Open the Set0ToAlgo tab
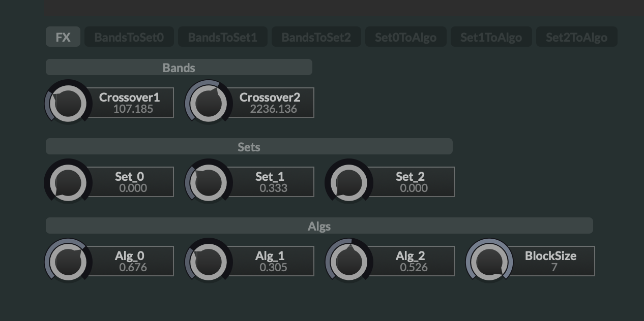The height and width of the screenshot is (321, 644). click(405, 37)
